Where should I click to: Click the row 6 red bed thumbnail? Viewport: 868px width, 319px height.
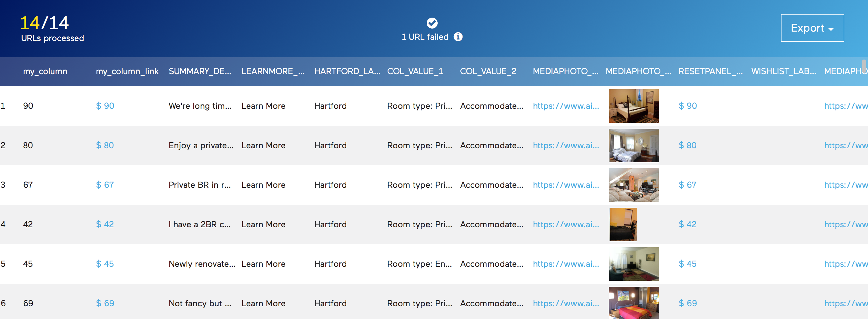[633, 303]
